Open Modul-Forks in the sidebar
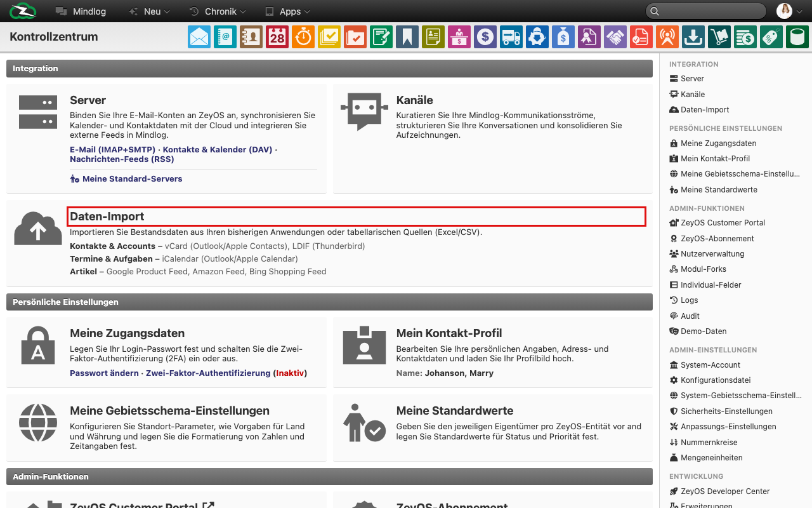The image size is (812, 508). click(x=698, y=269)
